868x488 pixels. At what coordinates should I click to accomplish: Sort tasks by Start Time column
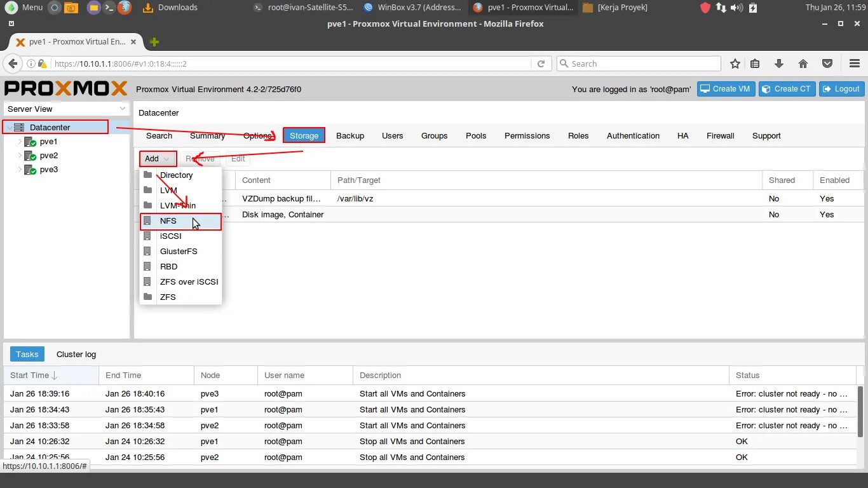[51, 375]
